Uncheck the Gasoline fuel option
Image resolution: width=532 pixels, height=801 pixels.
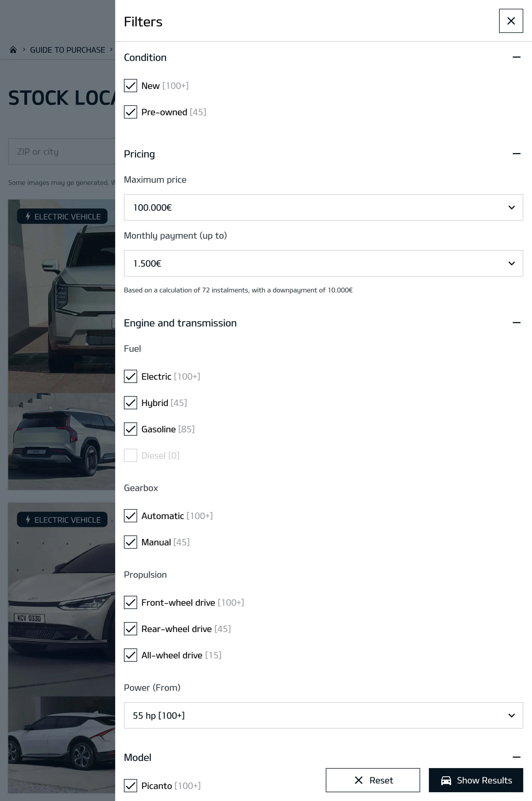tap(130, 429)
